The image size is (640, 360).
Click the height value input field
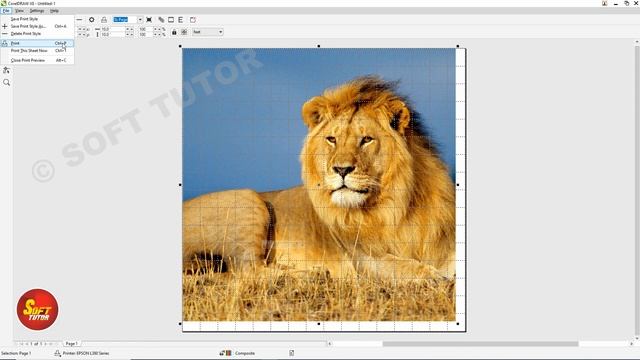click(x=113, y=35)
